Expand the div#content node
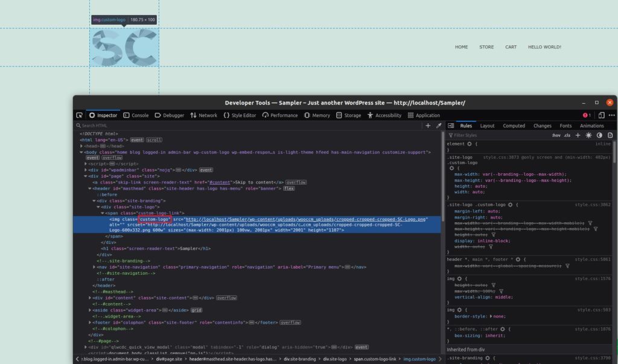The height and width of the screenshot is (364, 618). (90, 298)
